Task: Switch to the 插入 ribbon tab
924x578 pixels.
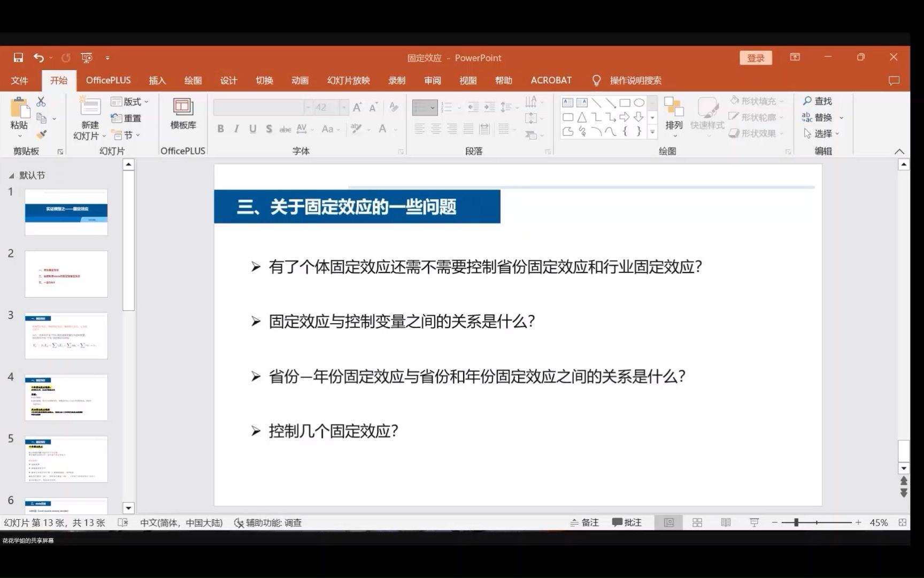Action: click(x=156, y=80)
